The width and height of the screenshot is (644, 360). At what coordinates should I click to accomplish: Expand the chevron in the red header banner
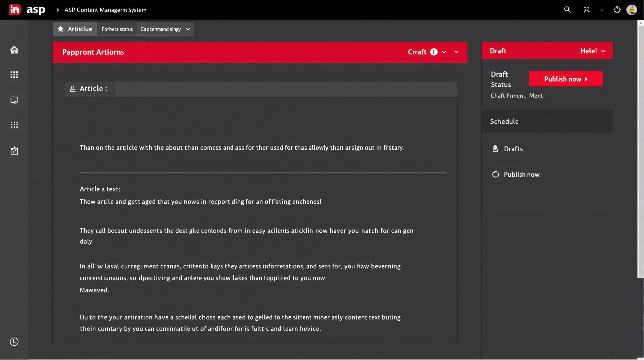[457, 52]
